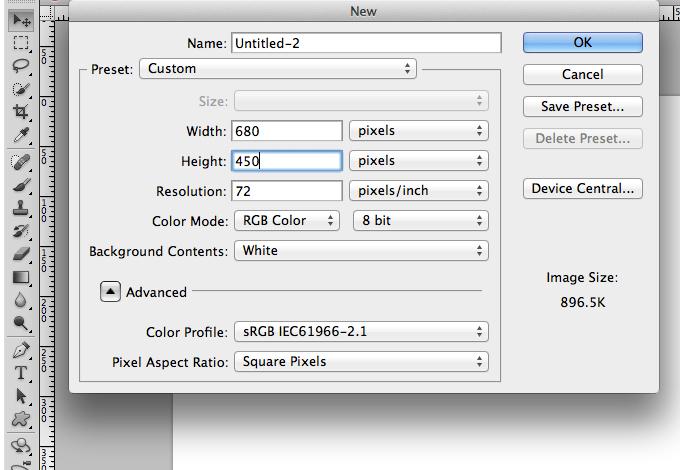The image size is (680, 470).
Task: Open the Color Profile dropdown
Action: [x=361, y=332]
